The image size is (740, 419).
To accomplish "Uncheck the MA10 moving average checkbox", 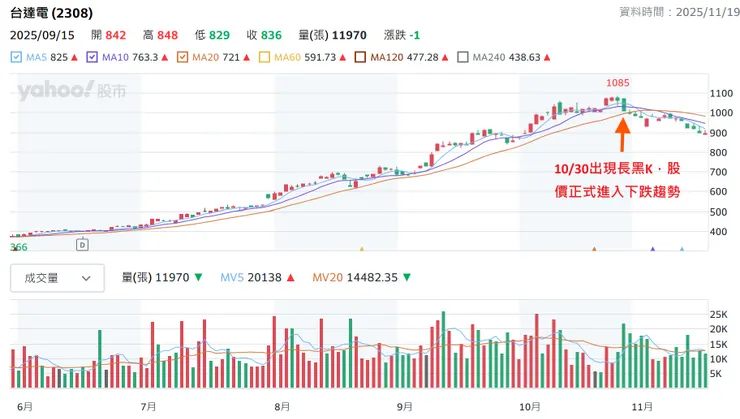I will click(92, 57).
